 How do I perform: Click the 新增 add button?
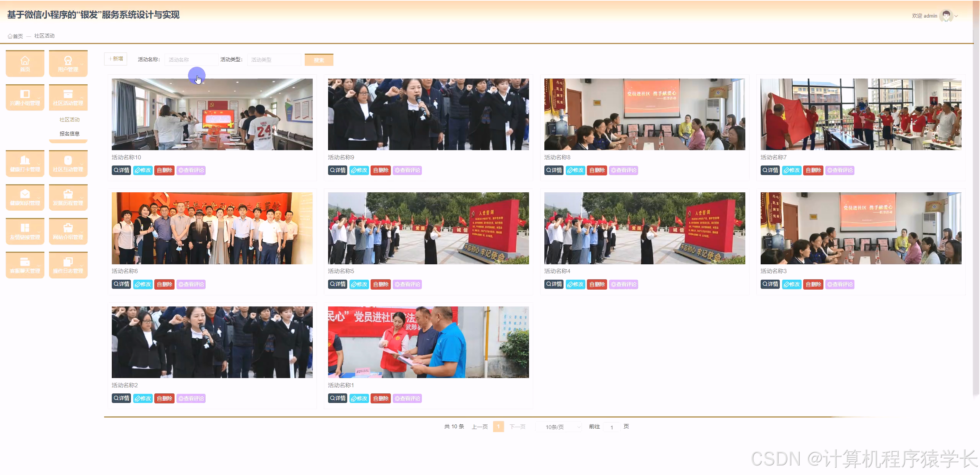(116, 59)
